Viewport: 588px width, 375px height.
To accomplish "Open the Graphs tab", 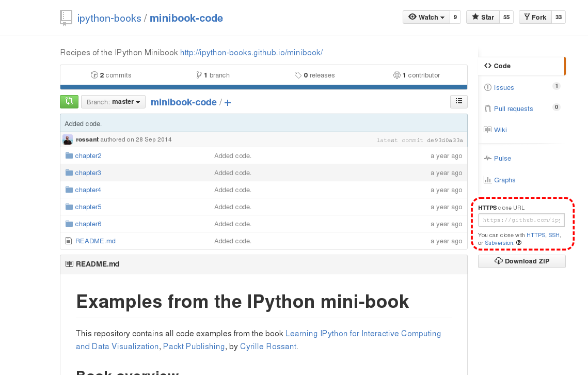I will [505, 180].
